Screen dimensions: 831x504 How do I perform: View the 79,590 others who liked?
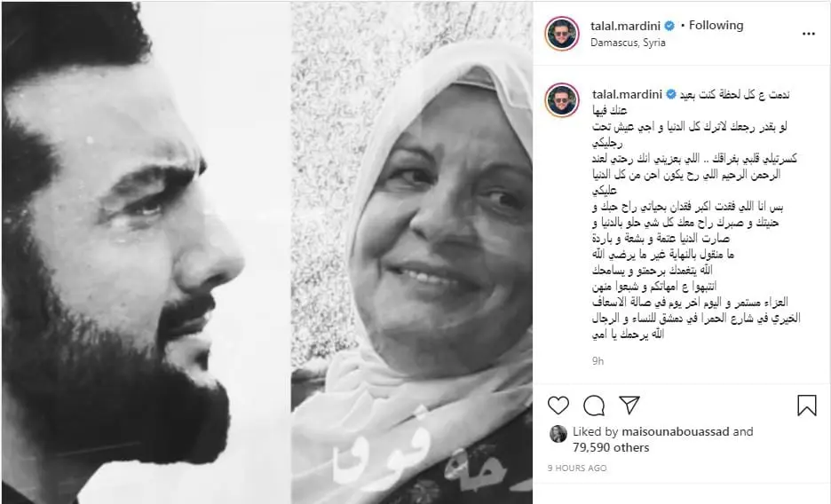click(x=611, y=448)
